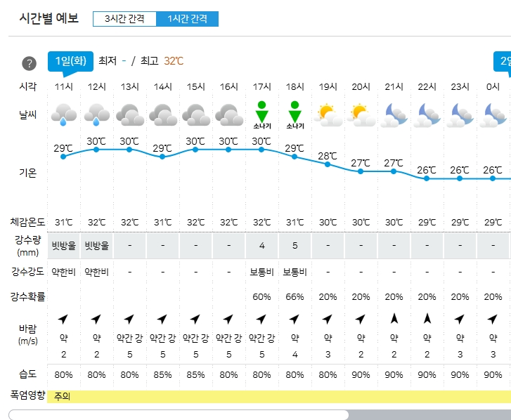Click the next day date label at right
This screenshot has height=420, width=511.
(505, 61)
